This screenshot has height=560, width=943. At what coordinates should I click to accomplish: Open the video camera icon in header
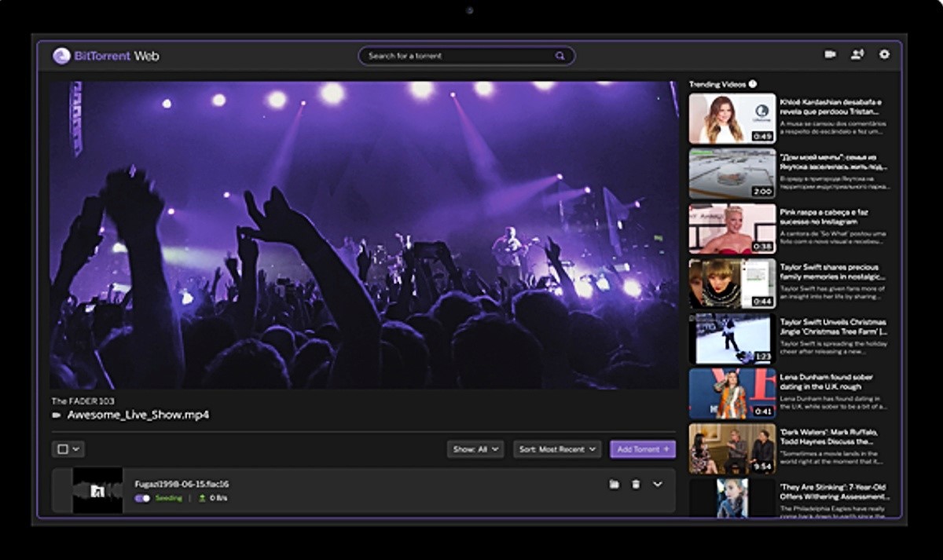coord(830,54)
